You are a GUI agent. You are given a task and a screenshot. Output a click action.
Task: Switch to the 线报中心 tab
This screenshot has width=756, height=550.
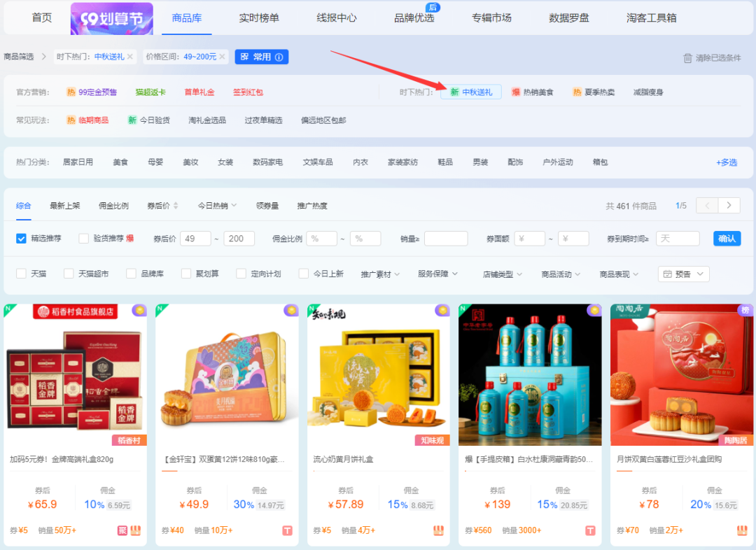pyautogui.click(x=337, y=17)
